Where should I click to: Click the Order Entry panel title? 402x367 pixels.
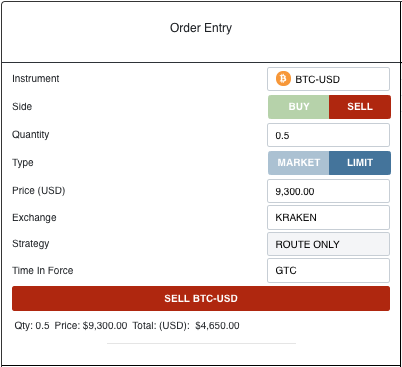tap(201, 28)
